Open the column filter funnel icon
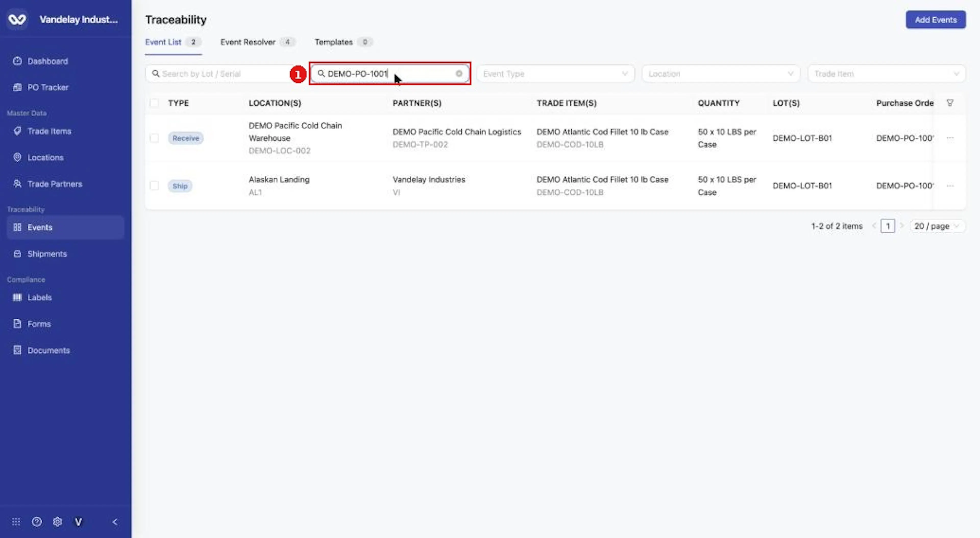This screenshot has height=538, width=980. 950,103
